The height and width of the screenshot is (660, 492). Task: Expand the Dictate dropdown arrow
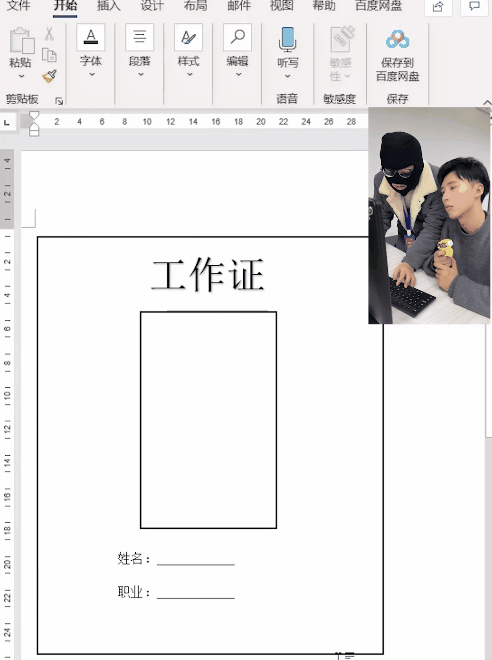(x=287, y=76)
